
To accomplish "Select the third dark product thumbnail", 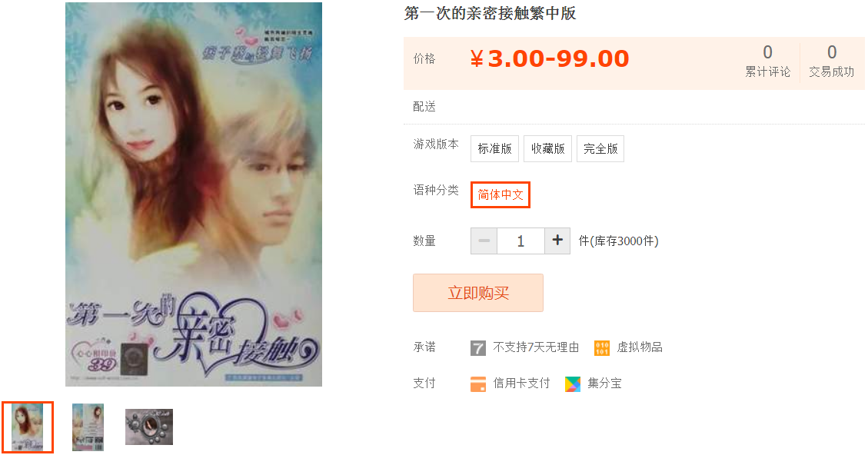I will pyautogui.click(x=149, y=427).
